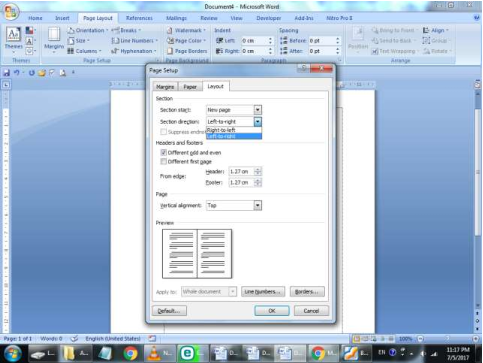
Task: Open the Position gallery
Action: click(x=358, y=40)
